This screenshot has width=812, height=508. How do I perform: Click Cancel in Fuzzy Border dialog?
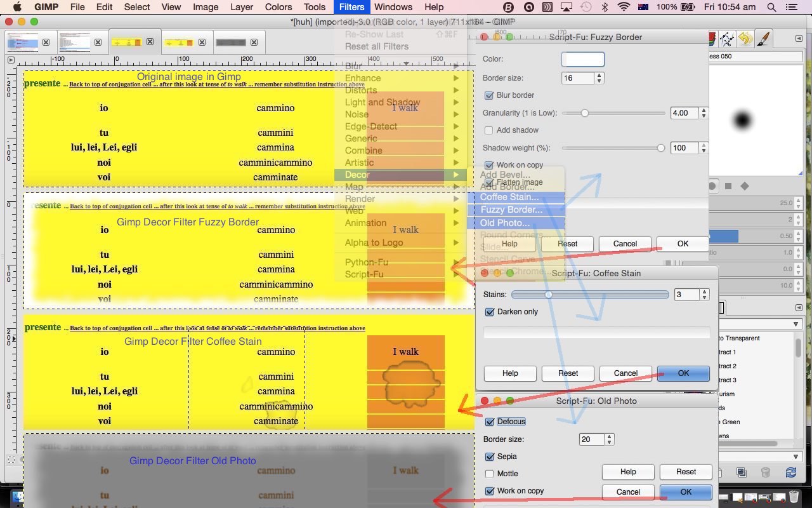click(625, 244)
